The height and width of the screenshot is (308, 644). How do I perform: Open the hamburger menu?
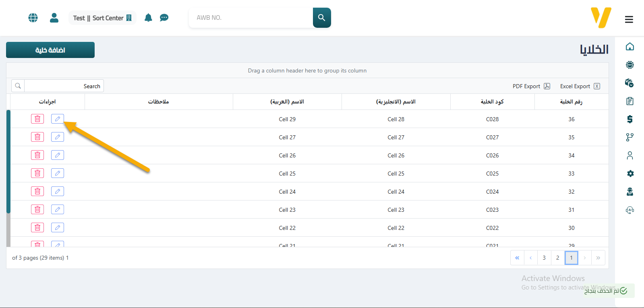629,19
